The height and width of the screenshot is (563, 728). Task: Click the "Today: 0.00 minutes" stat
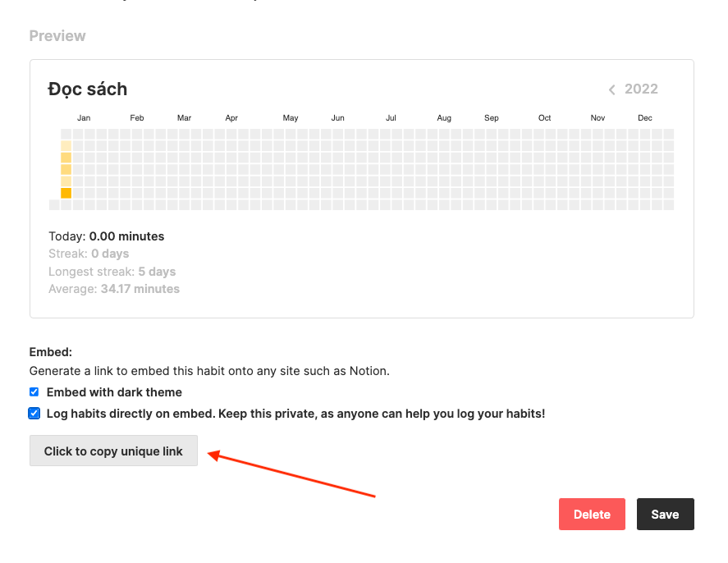point(107,236)
